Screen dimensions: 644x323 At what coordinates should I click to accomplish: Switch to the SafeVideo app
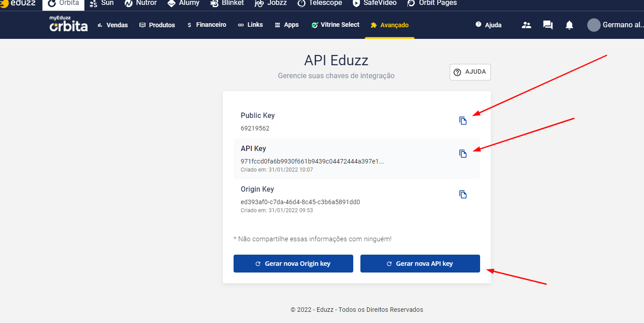coord(375,3)
